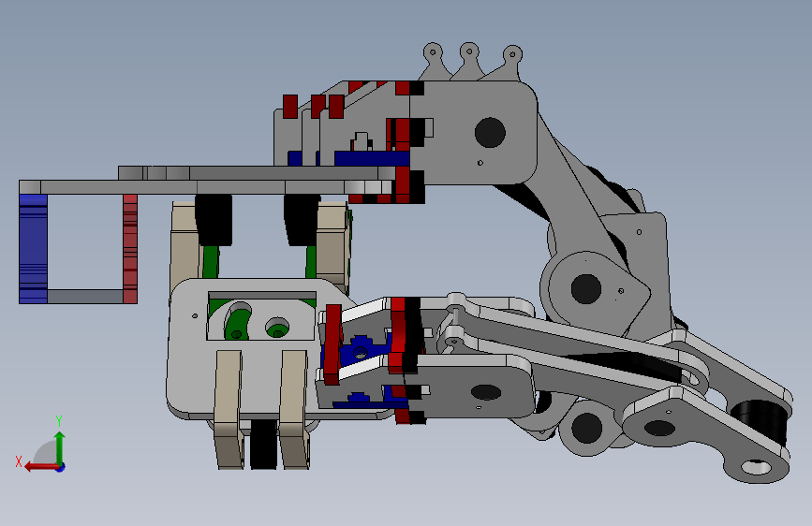The image size is (812, 526).
Task: Select the black peg between the bottom beige fingers
Action: pyautogui.click(x=263, y=445)
